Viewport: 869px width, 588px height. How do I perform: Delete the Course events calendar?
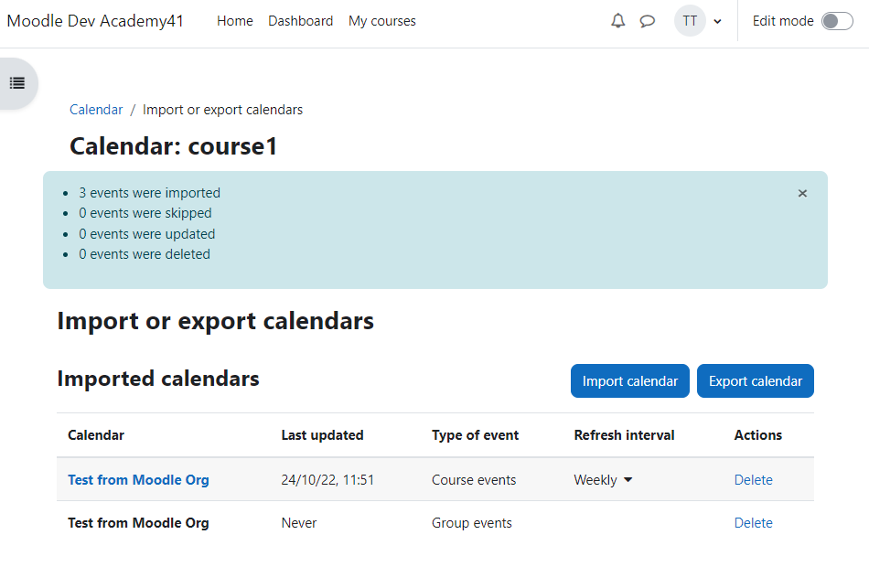(x=753, y=480)
